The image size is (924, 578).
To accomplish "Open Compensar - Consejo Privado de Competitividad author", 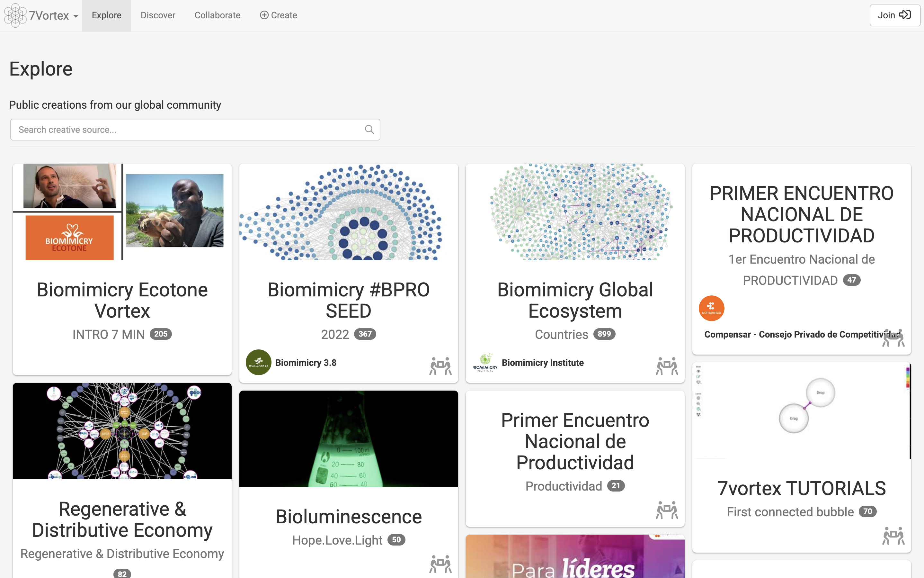I will point(802,335).
